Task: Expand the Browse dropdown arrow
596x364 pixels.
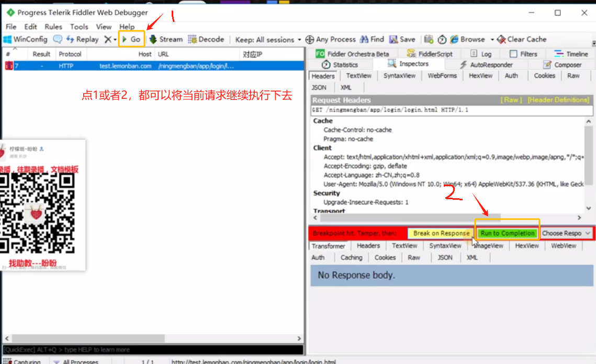Action: tap(492, 40)
